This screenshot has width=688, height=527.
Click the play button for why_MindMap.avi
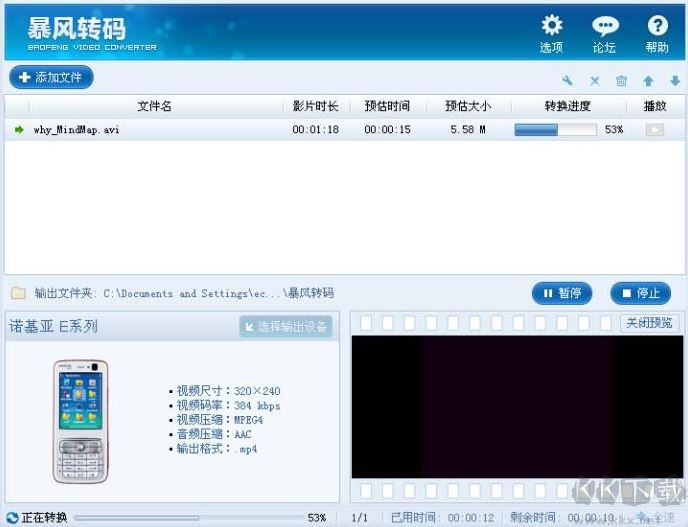655,129
